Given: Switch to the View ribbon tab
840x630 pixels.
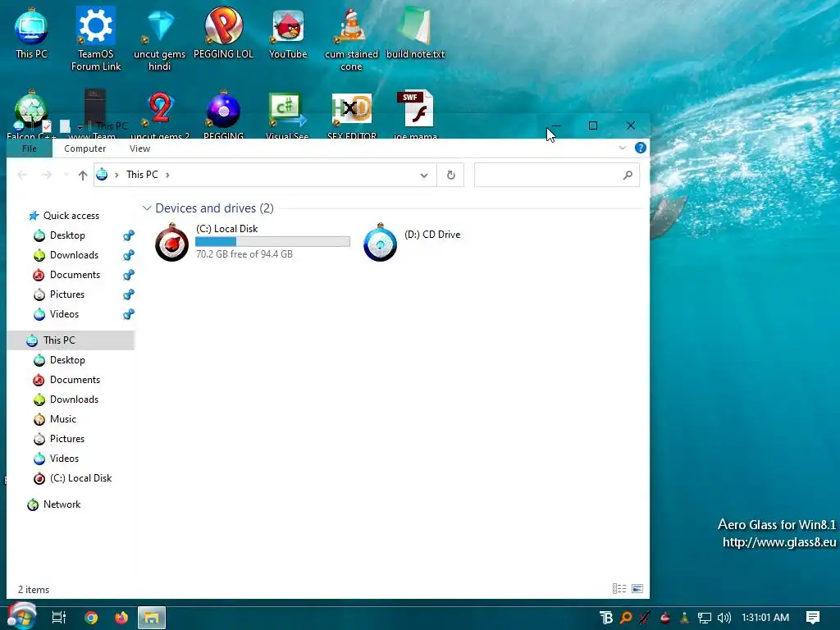Looking at the screenshot, I should [x=139, y=148].
